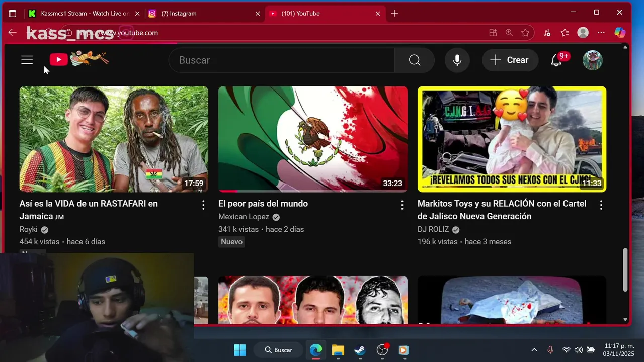Click the zoom magnifier in address bar
The width and height of the screenshot is (644, 362).
tap(509, 33)
